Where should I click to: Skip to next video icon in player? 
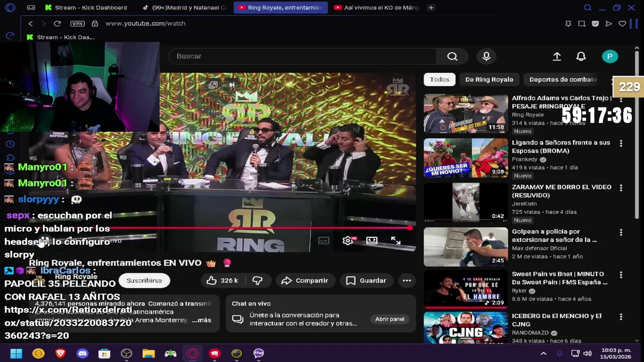click(x=232, y=85)
